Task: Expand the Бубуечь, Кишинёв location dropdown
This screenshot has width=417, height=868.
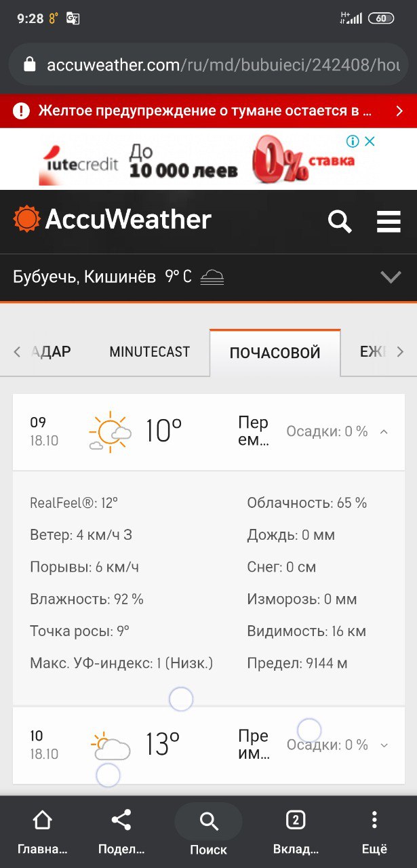Action: [x=391, y=277]
